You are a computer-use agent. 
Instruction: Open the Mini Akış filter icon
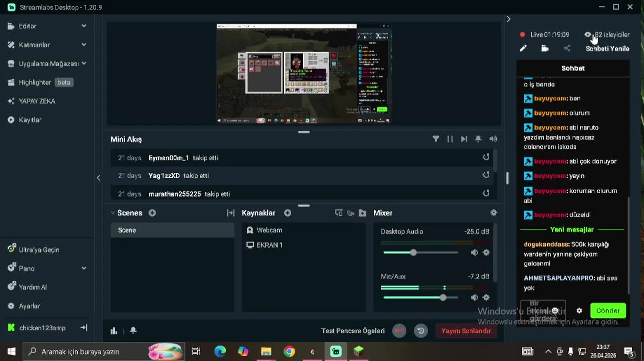[436, 139]
